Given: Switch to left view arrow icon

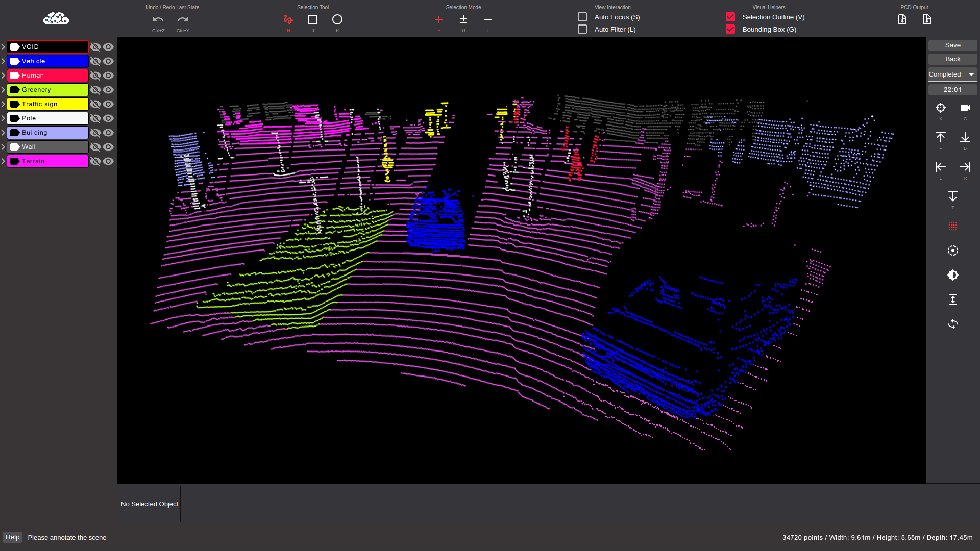Looking at the screenshot, I should point(941,167).
